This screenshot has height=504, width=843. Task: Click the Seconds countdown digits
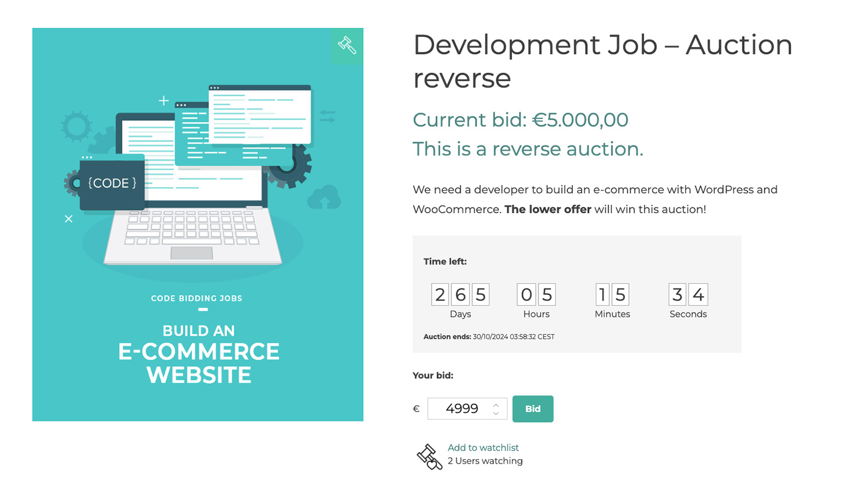(x=688, y=294)
